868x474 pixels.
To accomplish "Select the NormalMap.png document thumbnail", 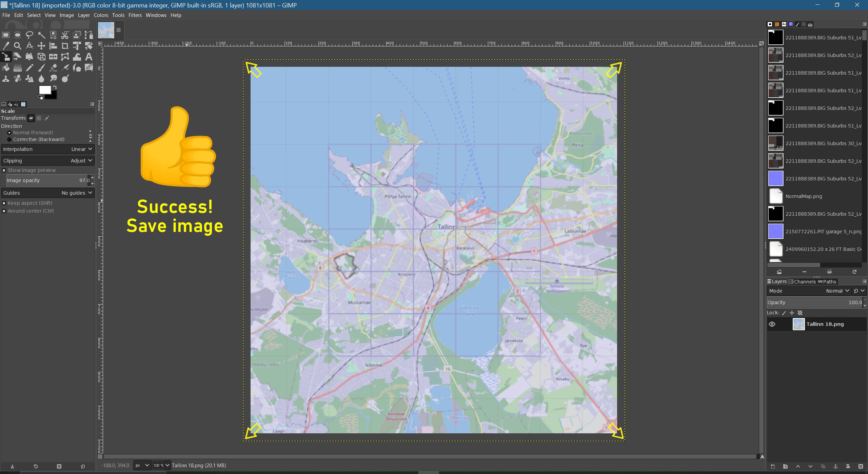I will (776, 196).
